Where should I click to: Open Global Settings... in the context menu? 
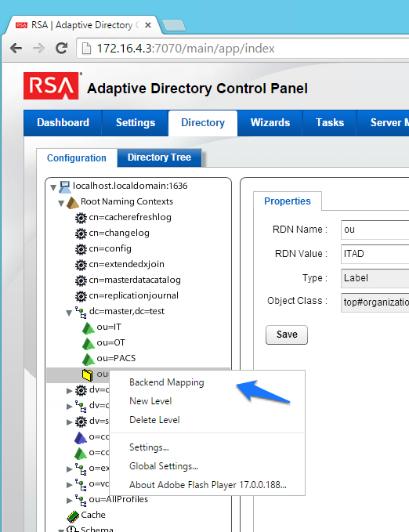pos(164,466)
